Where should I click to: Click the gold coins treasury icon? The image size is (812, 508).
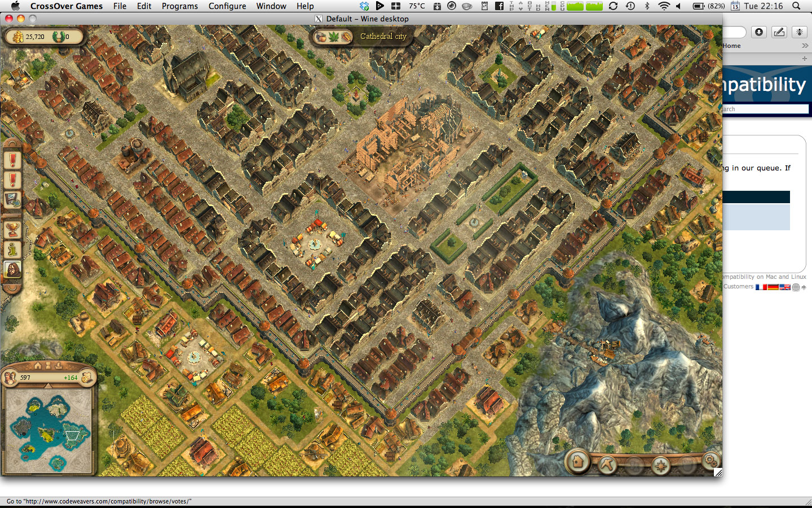pos(19,37)
